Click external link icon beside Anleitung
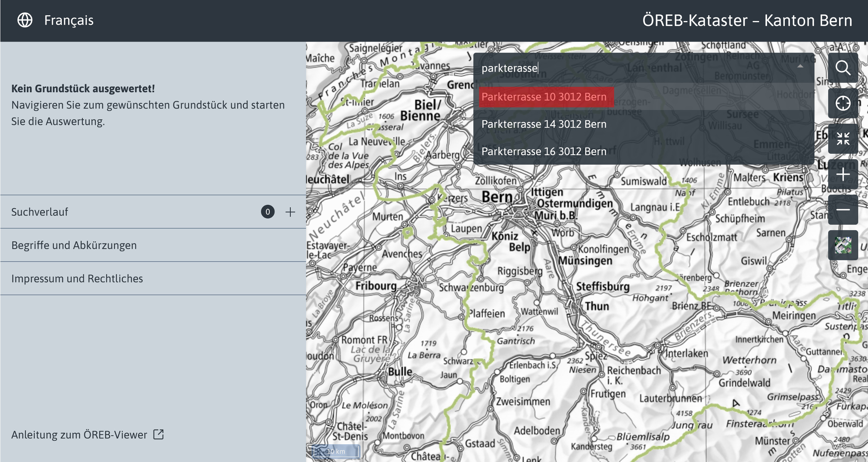The height and width of the screenshot is (462, 868). click(158, 434)
